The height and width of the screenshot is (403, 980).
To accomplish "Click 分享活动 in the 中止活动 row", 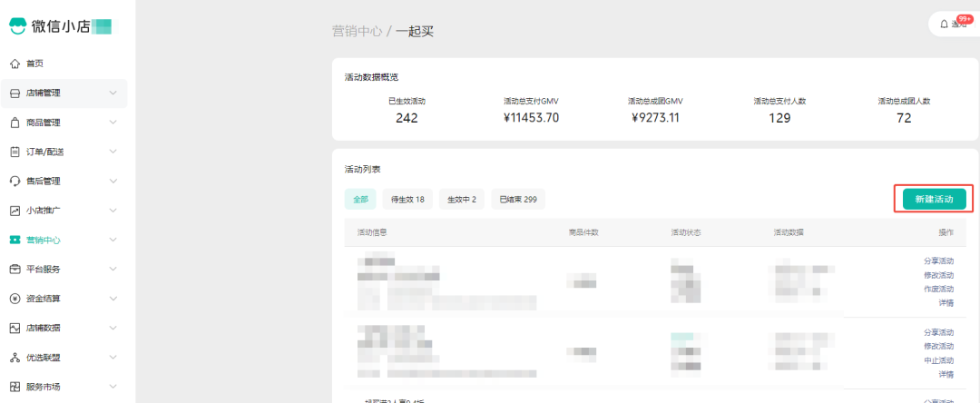I will [938, 332].
